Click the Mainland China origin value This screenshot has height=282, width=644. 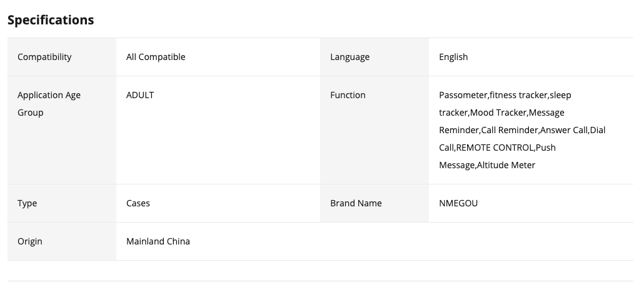(x=158, y=241)
